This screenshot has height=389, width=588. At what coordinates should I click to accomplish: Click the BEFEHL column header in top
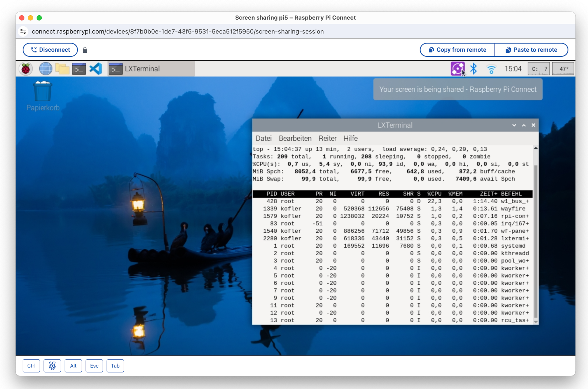(x=511, y=194)
